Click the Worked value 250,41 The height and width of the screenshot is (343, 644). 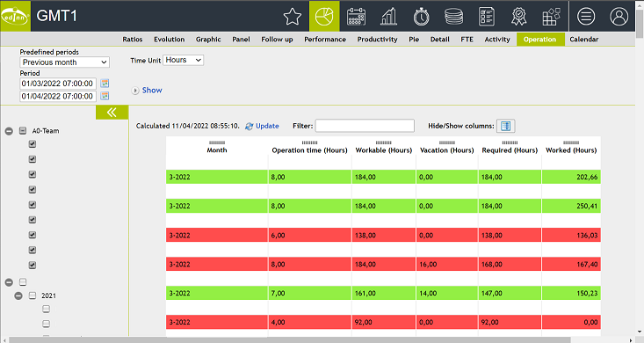(x=587, y=206)
